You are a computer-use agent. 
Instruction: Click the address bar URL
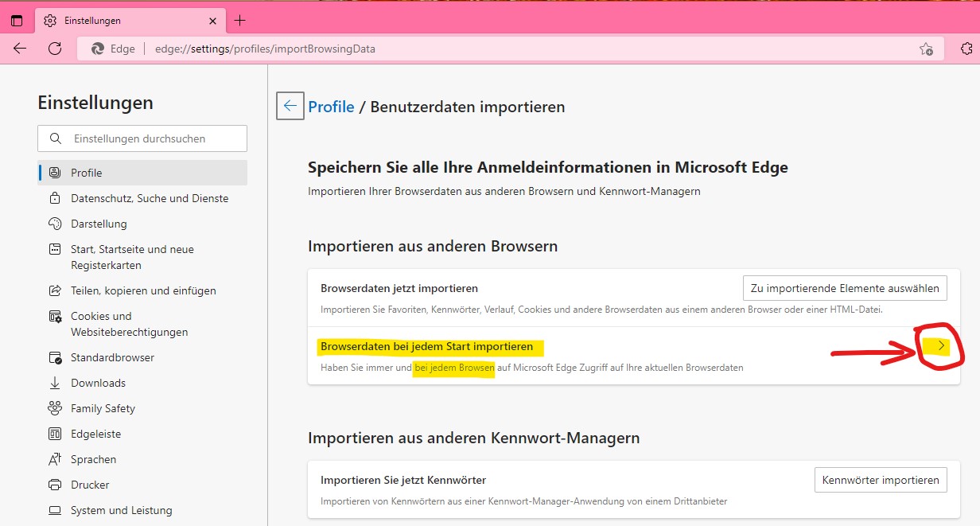265,49
